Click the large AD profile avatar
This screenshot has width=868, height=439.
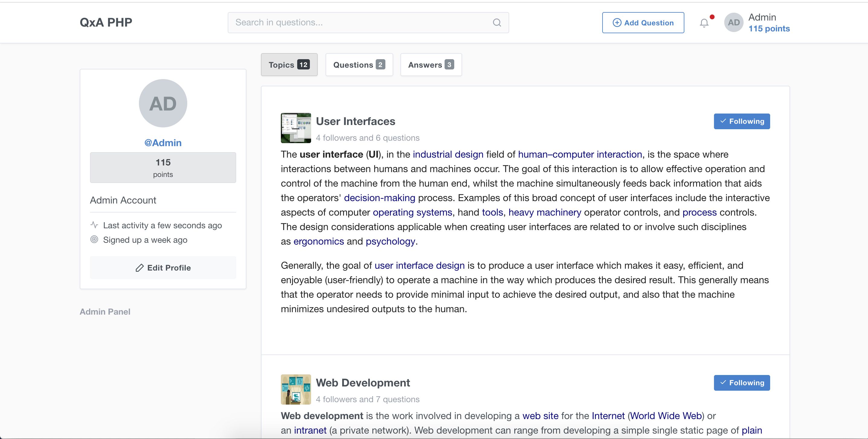click(163, 103)
